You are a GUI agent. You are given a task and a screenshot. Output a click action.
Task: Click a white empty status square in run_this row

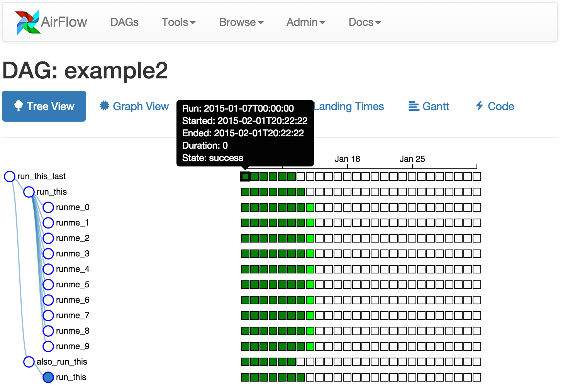tap(328, 192)
